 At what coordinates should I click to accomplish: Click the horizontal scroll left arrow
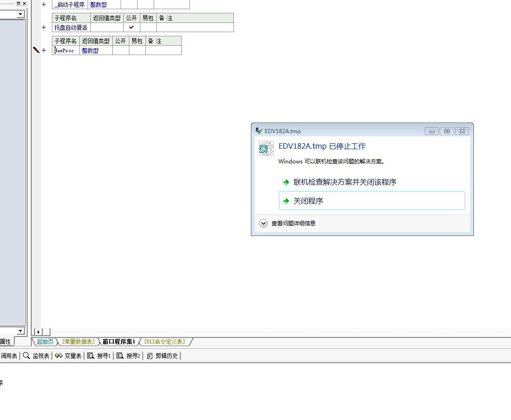[x=38, y=332]
